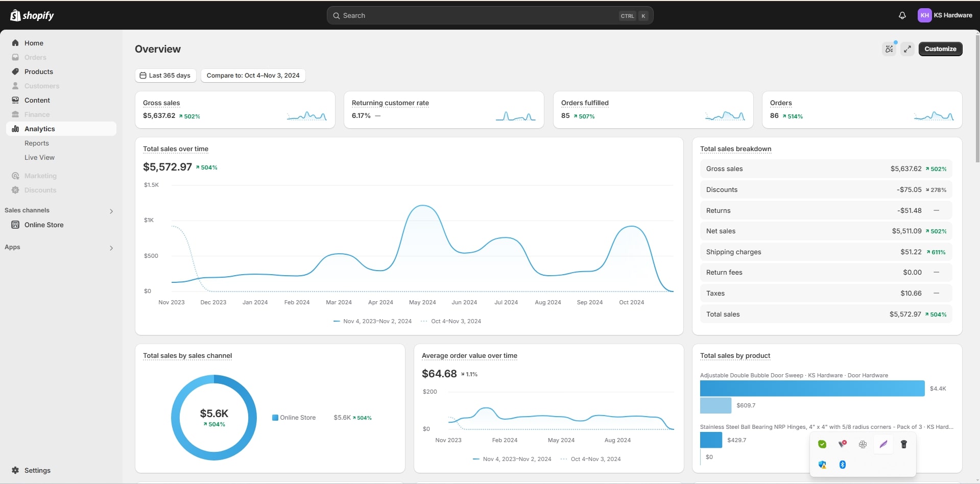
Task: Open the party popper what's new icon
Action: pyautogui.click(x=889, y=49)
